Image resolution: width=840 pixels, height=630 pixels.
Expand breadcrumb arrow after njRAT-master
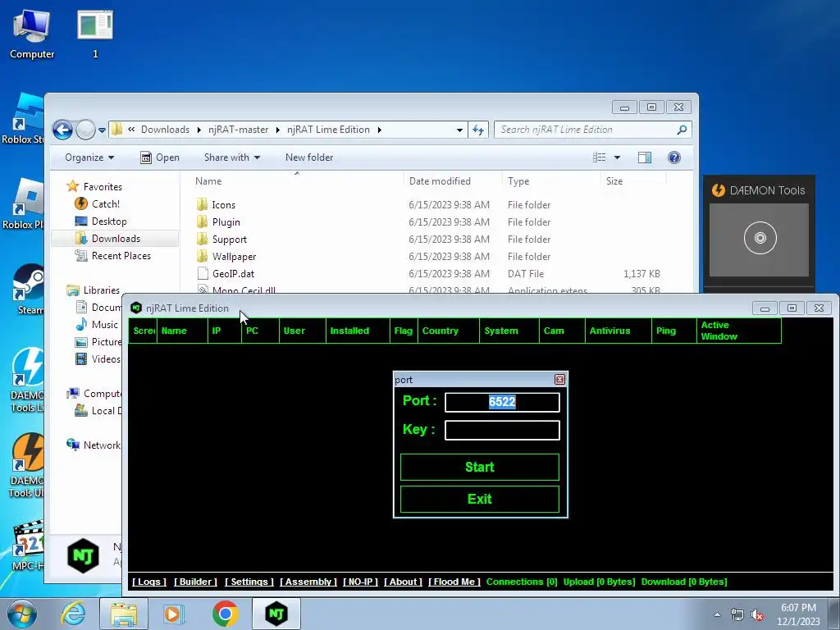pyautogui.click(x=277, y=130)
